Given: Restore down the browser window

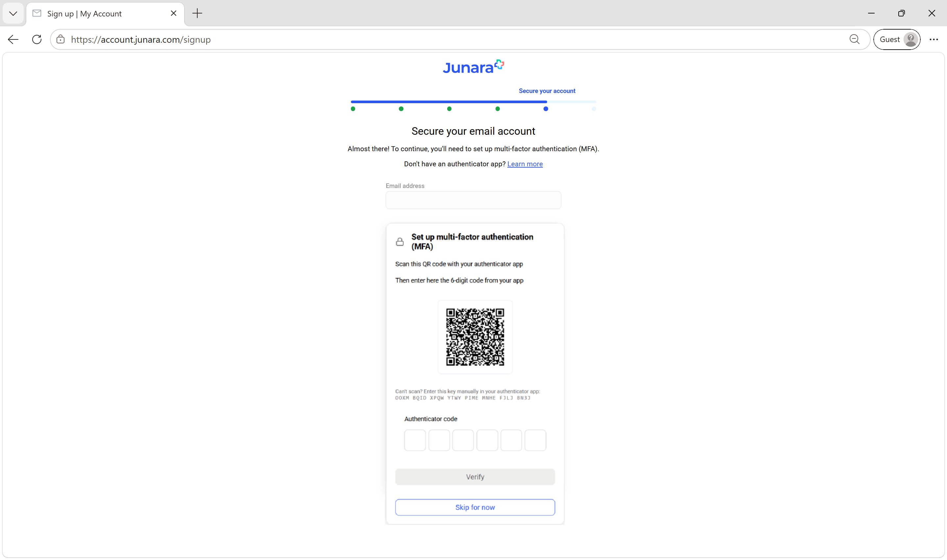Looking at the screenshot, I should click(x=901, y=13).
